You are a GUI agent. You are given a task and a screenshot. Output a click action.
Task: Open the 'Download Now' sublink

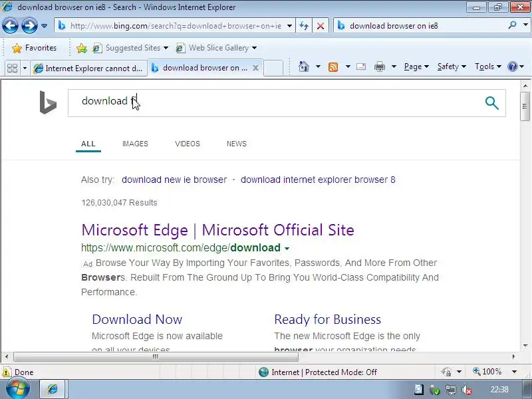coord(137,320)
